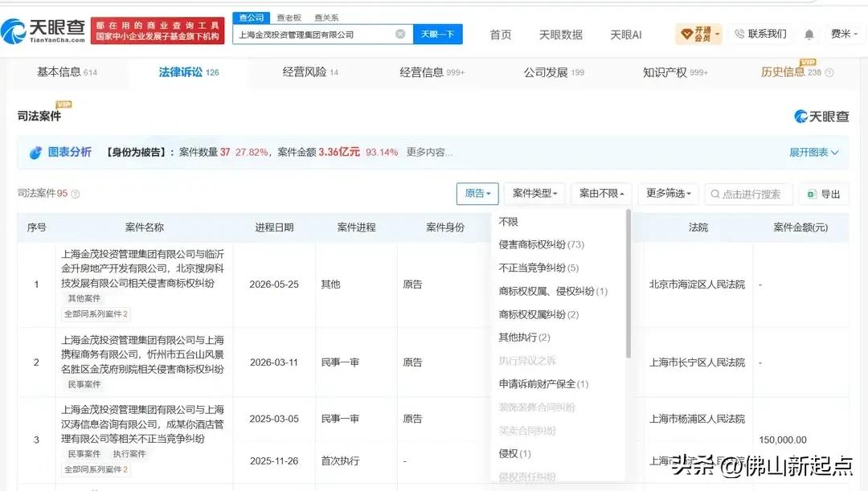Expand the 原告 identity filter dropdown
The image size is (868, 491).
477,194
